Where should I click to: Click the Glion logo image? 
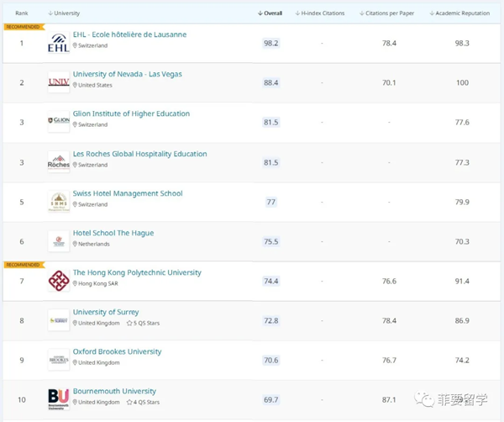59,122
